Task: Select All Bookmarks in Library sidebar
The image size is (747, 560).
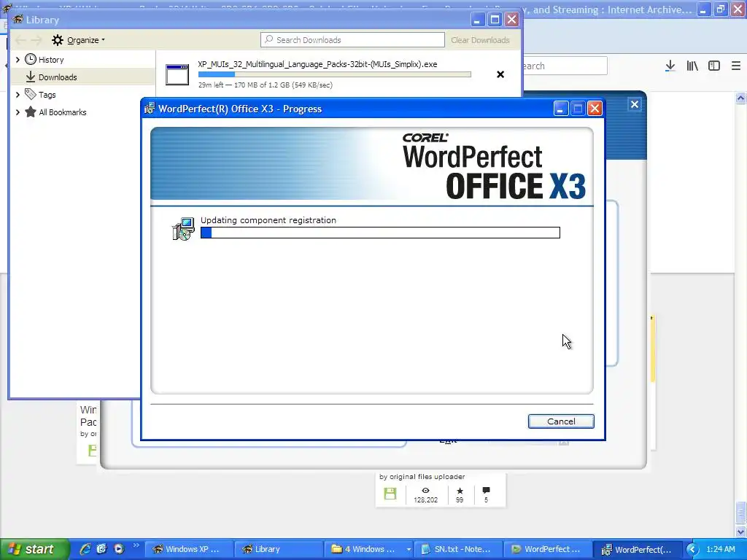Action: tap(63, 112)
